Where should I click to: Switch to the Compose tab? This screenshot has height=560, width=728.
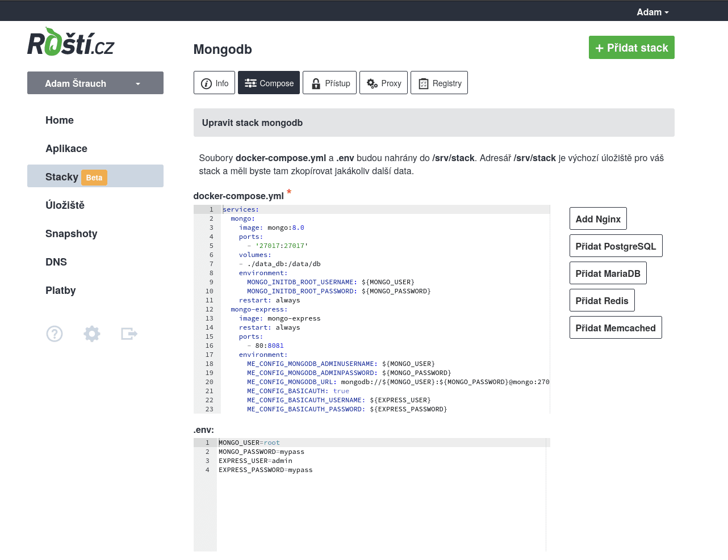click(x=269, y=83)
